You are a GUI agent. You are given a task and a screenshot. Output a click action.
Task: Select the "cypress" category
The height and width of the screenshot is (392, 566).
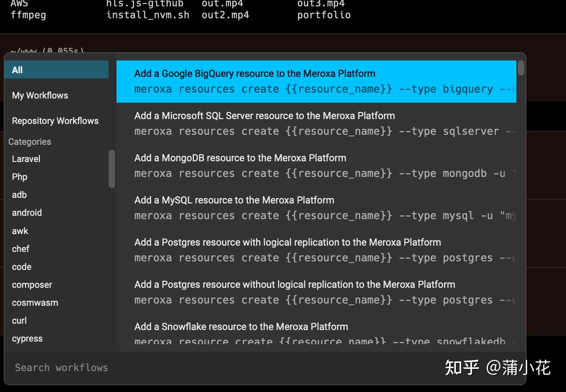pyautogui.click(x=27, y=338)
